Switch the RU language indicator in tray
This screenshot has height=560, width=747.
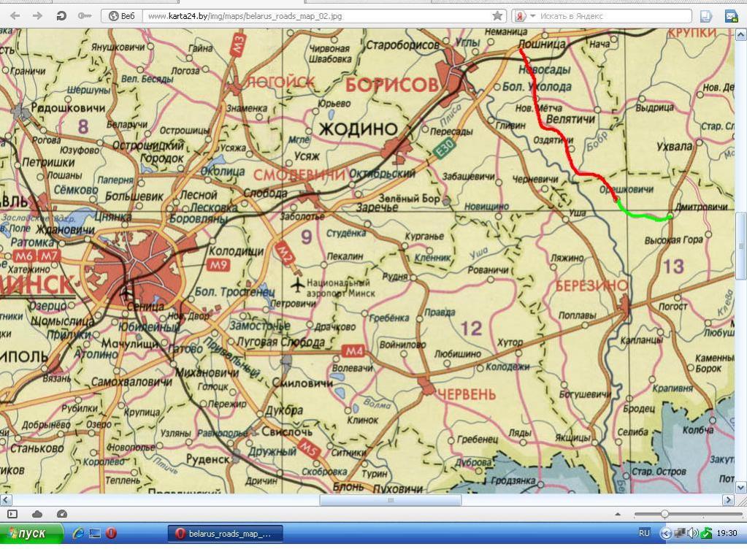point(644,534)
